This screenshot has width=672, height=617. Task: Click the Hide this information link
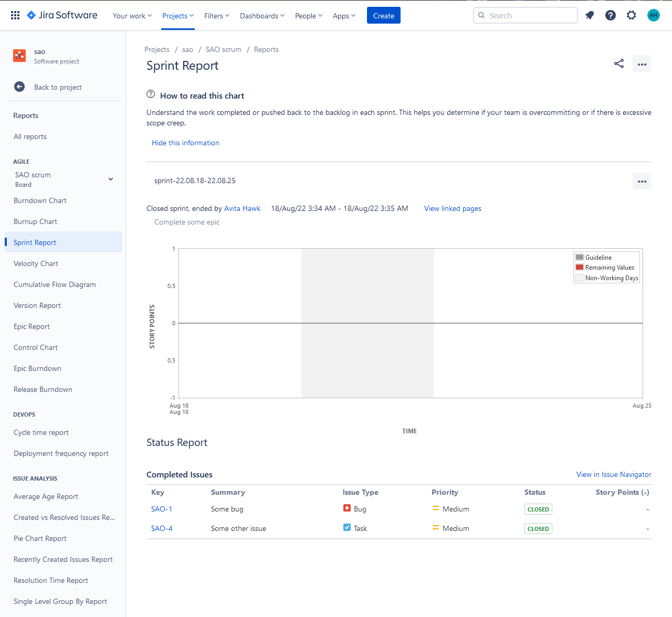(x=185, y=143)
